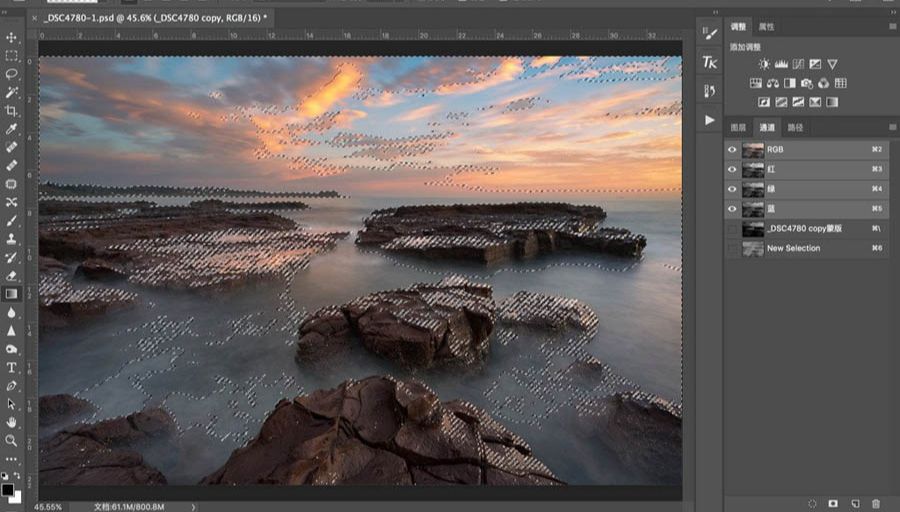Select the Lasso tool
This screenshot has width=900, height=512.
pyautogui.click(x=11, y=74)
